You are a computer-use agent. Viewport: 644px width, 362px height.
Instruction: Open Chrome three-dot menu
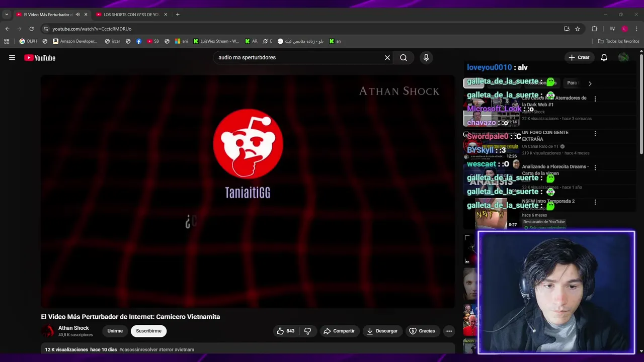point(636,29)
